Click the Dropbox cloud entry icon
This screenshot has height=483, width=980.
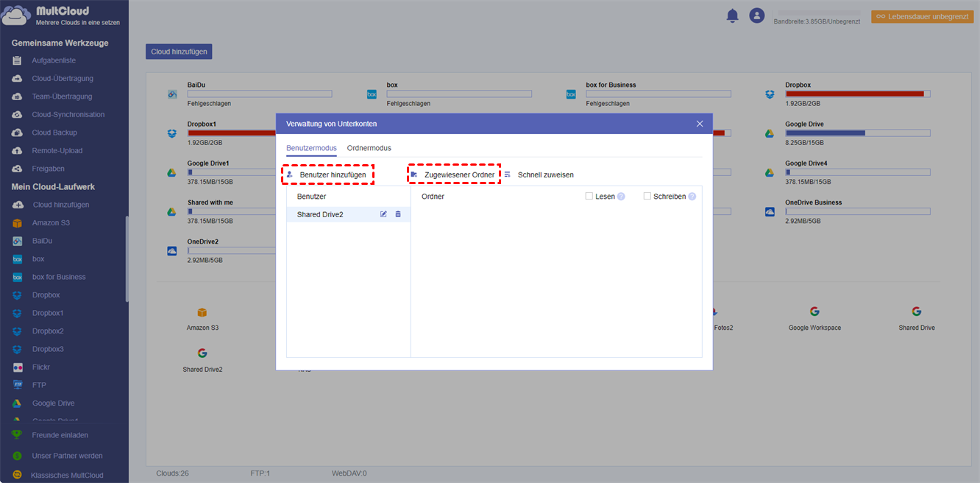(770, 94)
